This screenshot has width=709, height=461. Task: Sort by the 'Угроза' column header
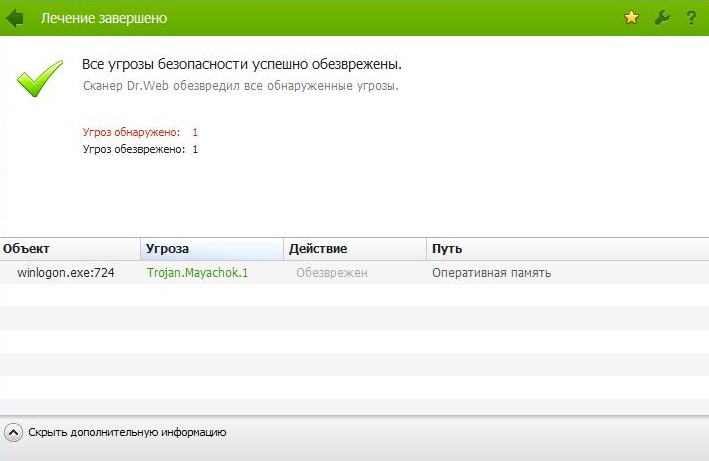click(x=167, y=249)
